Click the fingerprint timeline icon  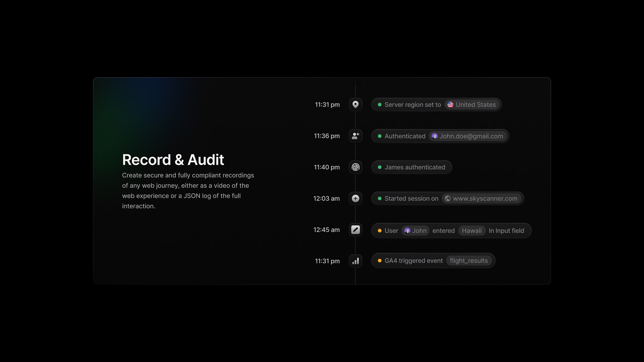(x=355, y=167)
